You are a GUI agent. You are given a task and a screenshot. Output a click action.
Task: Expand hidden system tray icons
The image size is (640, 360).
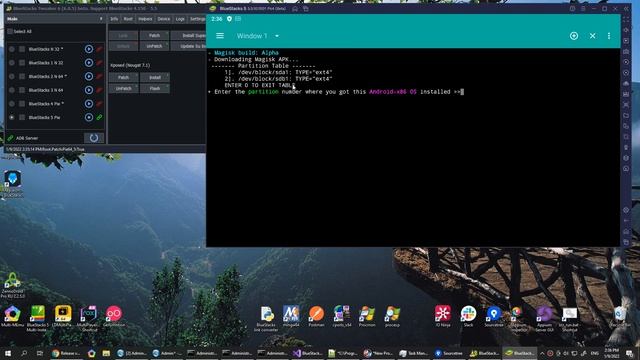(542, 353)
